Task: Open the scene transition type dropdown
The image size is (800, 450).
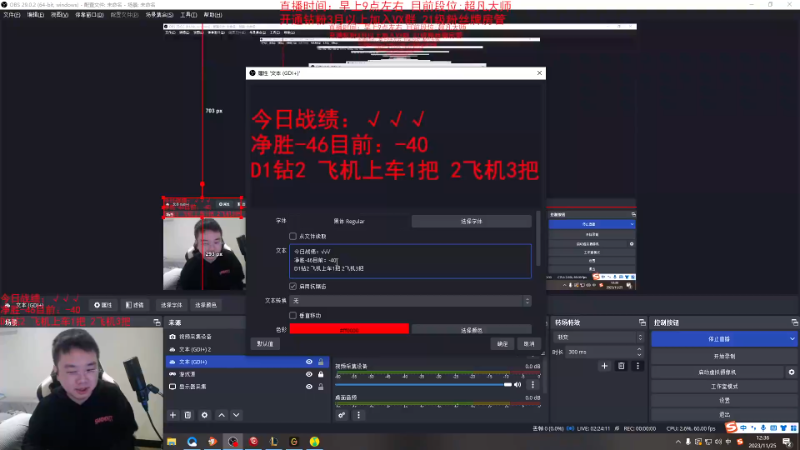Action: point(598,337)
